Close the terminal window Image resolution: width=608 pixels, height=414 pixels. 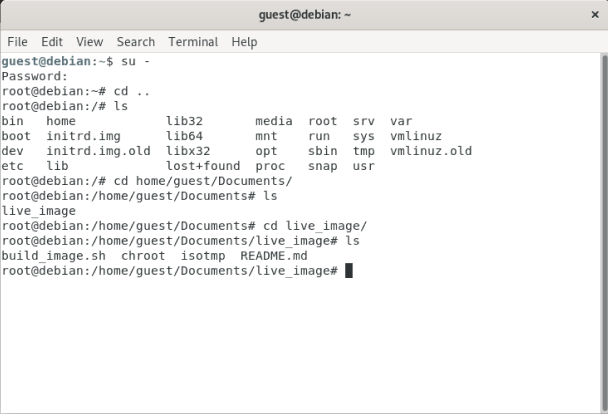[589, 15]
